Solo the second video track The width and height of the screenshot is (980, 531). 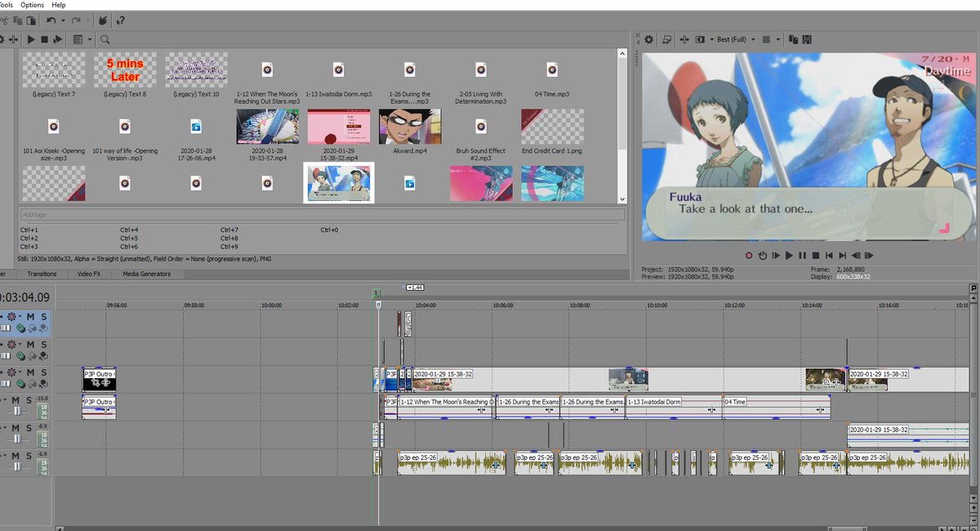pos(43,344)
